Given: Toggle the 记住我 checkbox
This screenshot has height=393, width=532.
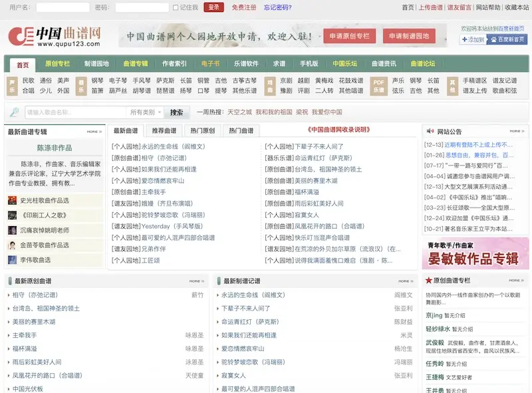Looking at the screenshot, I should (x=176, y=7).
